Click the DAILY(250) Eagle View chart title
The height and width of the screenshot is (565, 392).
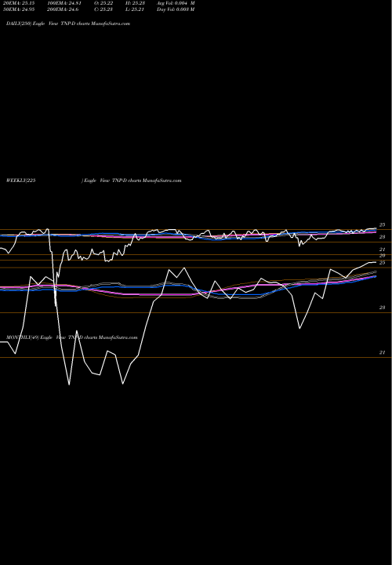click(x=68, y=24)
